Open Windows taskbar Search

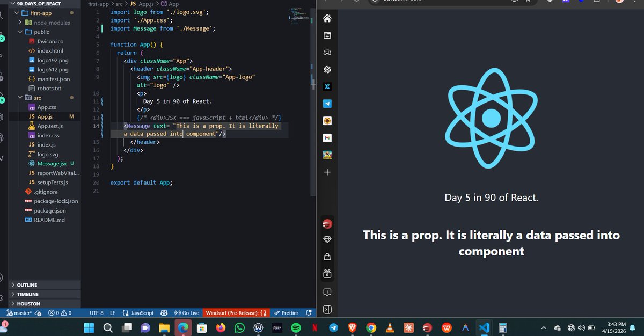click(x=108, y=327)
